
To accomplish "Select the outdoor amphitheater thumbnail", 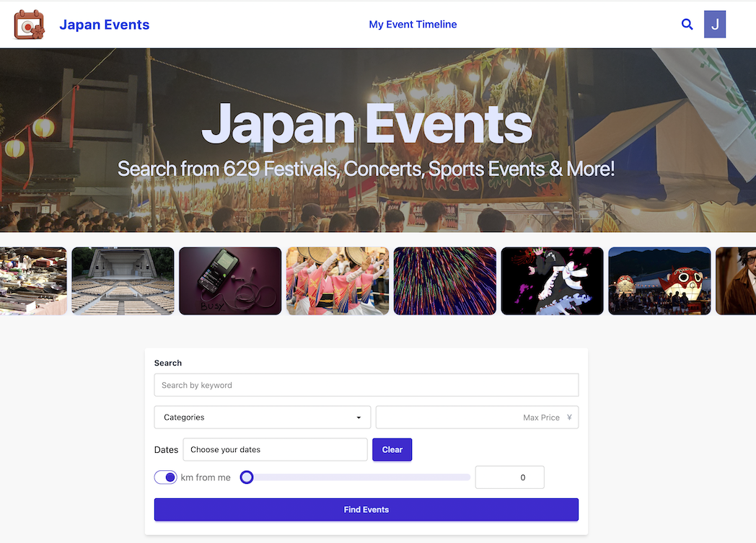I will pos(123,281).
